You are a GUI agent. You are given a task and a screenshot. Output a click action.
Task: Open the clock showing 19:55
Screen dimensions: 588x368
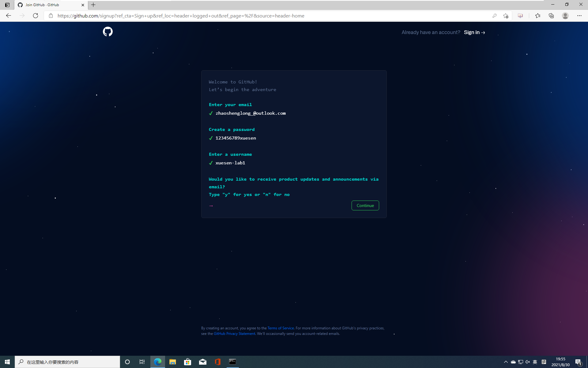point(560,362)
